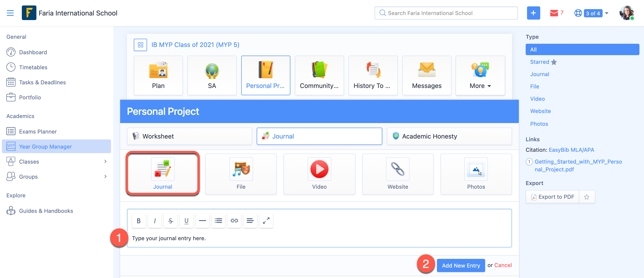The height and width of the screenshot is (278, 644).
Task: Focus the Search Faria International School field
Action: 446,13
